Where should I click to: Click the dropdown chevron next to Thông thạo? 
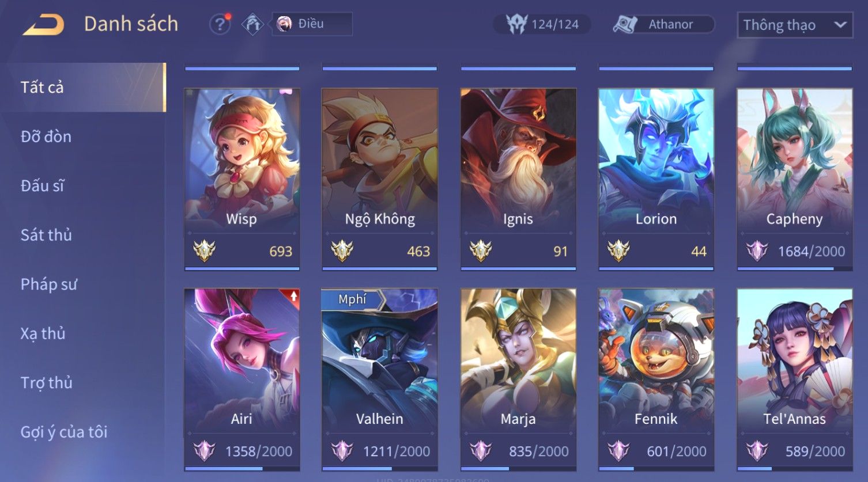click(x=840, y=25)
